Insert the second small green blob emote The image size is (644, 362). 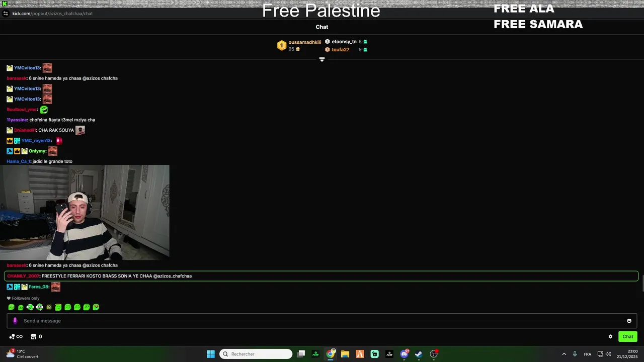pyautogui.click(x=21, y=307)
